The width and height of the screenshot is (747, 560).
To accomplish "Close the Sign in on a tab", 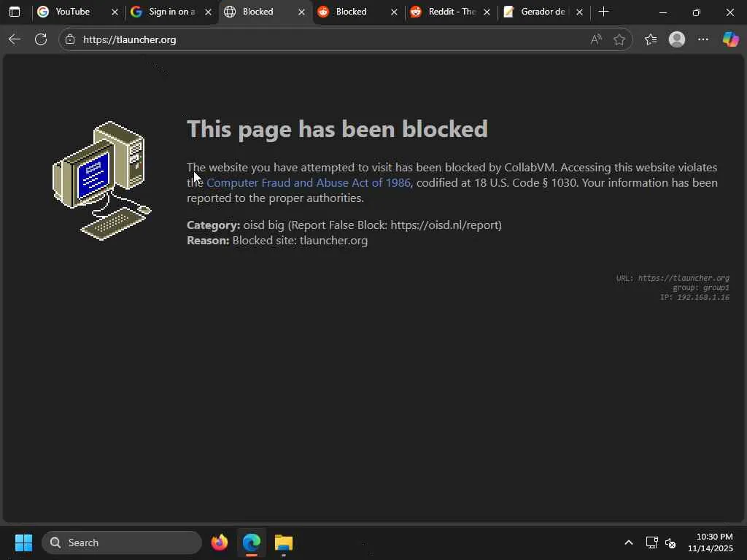I will pos(208,12).
